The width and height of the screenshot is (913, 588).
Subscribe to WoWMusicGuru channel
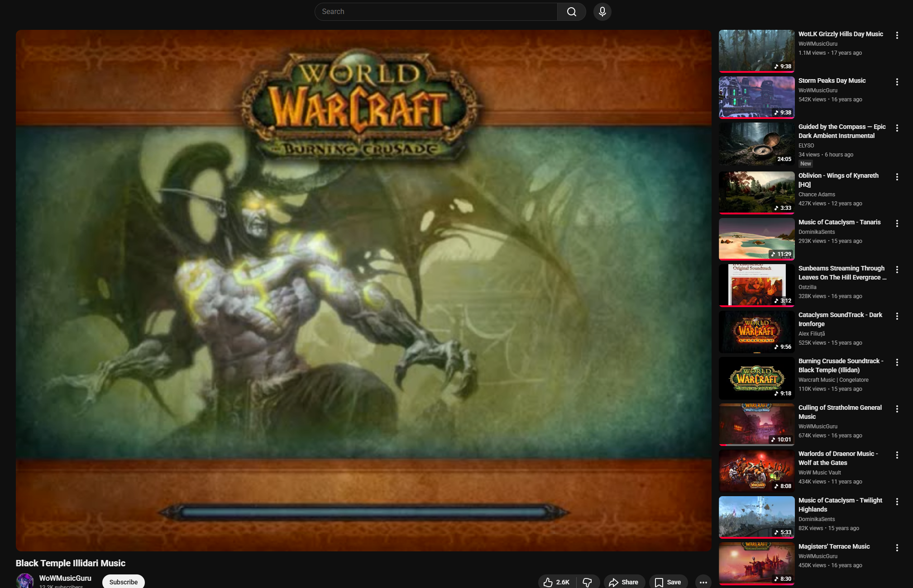click(123, 582)
